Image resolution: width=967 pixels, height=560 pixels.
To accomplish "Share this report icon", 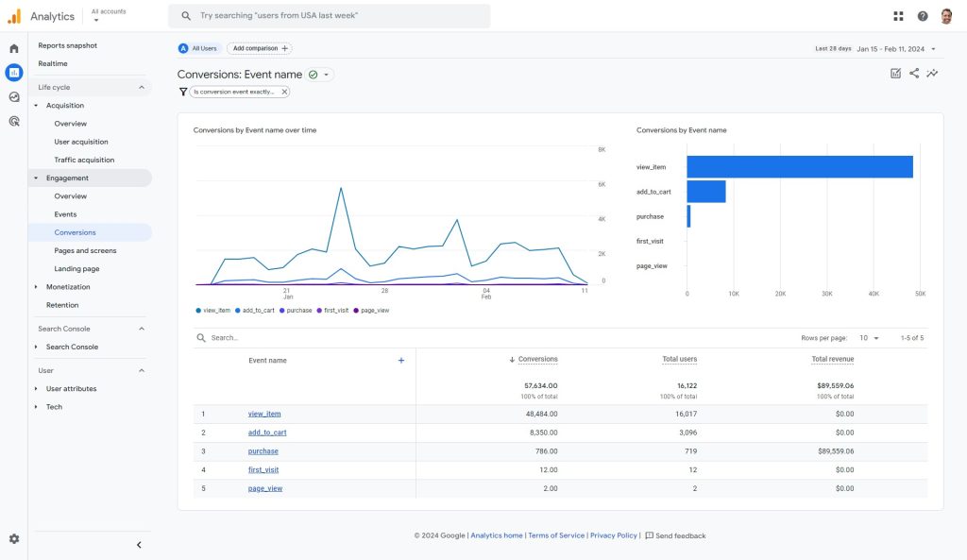I will 914,73.
